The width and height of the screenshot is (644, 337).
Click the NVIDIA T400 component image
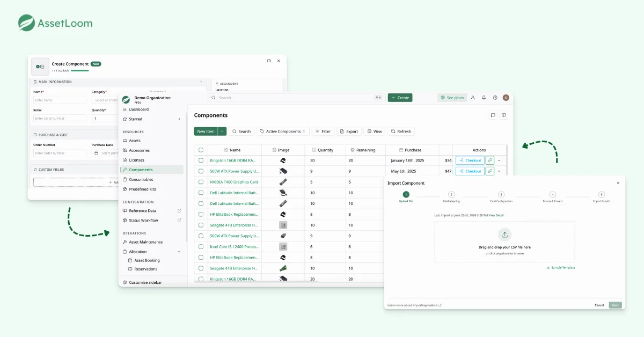click(283, 182)
